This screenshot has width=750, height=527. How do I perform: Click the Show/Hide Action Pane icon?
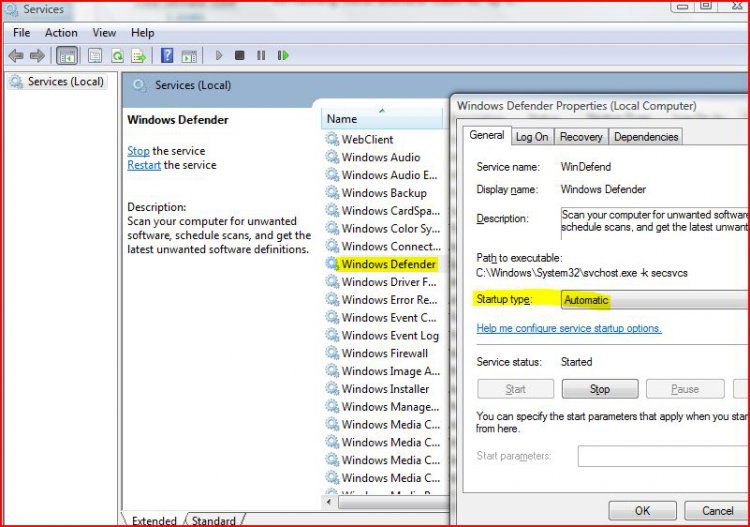[189, 56]
